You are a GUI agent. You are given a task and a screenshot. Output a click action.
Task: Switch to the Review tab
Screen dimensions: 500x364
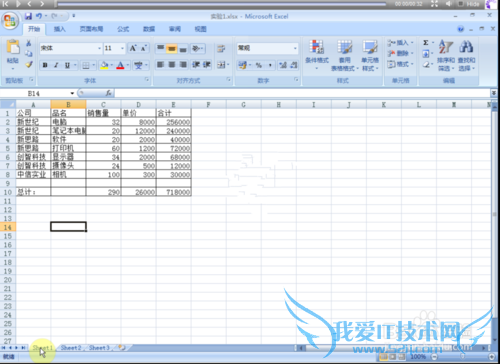pos(175,29)
